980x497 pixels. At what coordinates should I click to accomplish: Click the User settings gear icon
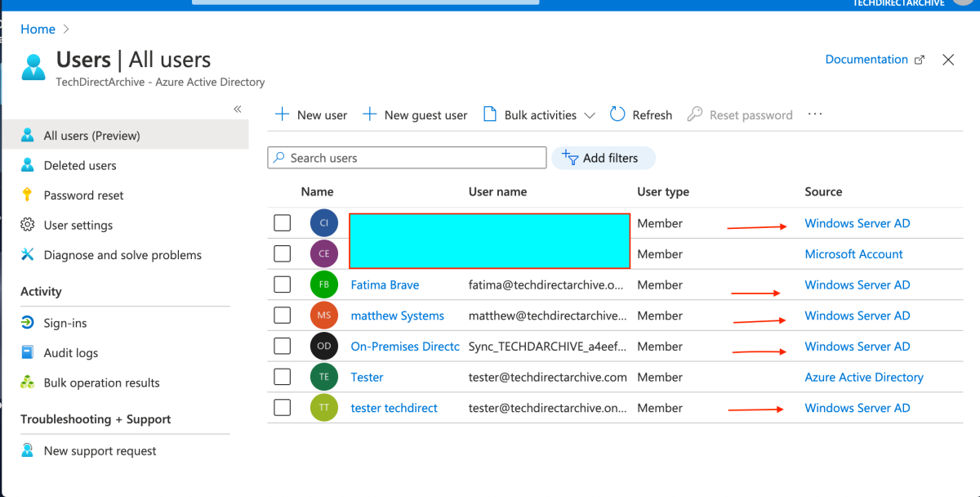(x=28, y=225)
